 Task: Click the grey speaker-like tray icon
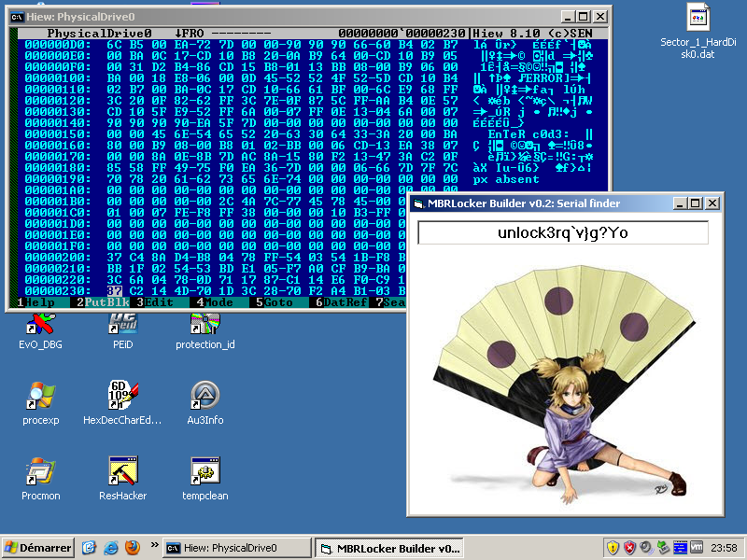pos(646,548)
